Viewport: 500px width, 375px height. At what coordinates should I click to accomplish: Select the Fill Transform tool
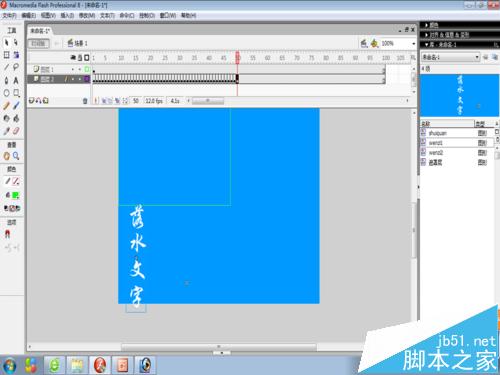[x=16, y=55]
